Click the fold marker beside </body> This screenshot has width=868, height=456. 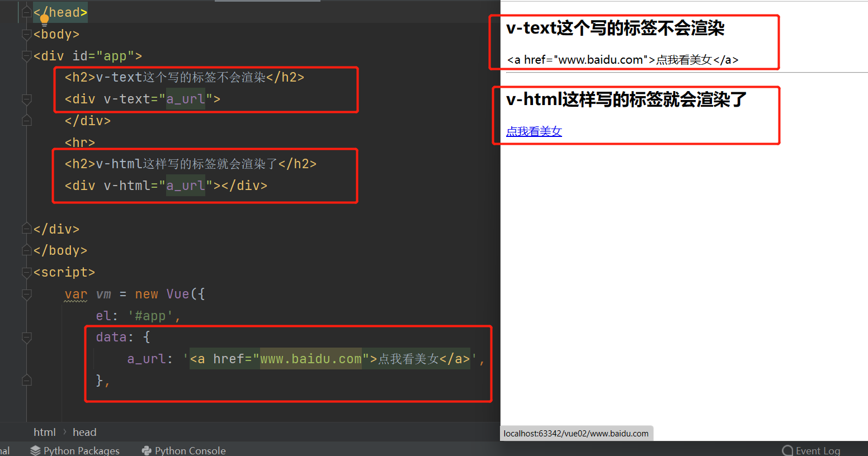(x=26, y=250)
